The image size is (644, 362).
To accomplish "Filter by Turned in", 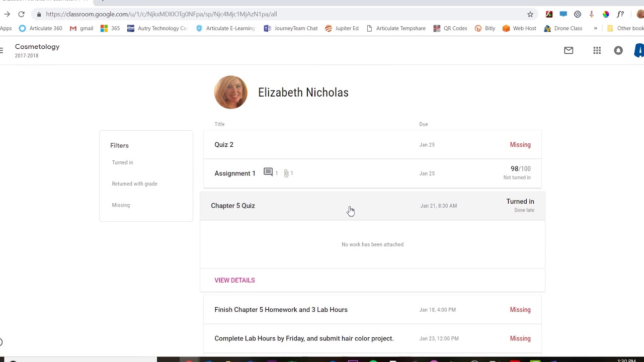I will (x=122, y=162).
